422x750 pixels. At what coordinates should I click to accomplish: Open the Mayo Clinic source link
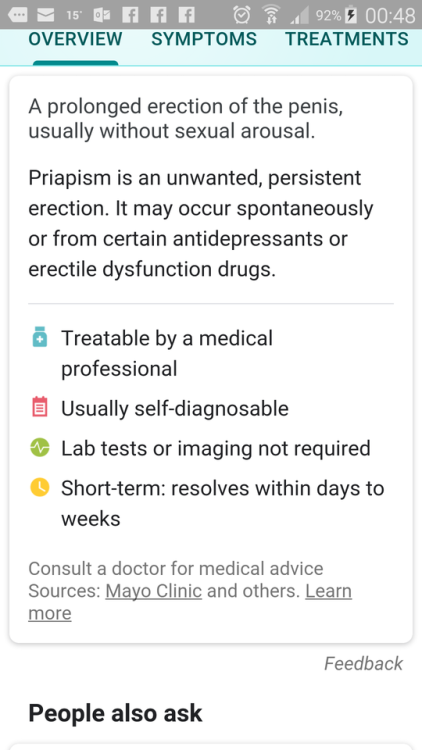pyautogui.click(x=154, y=591)
